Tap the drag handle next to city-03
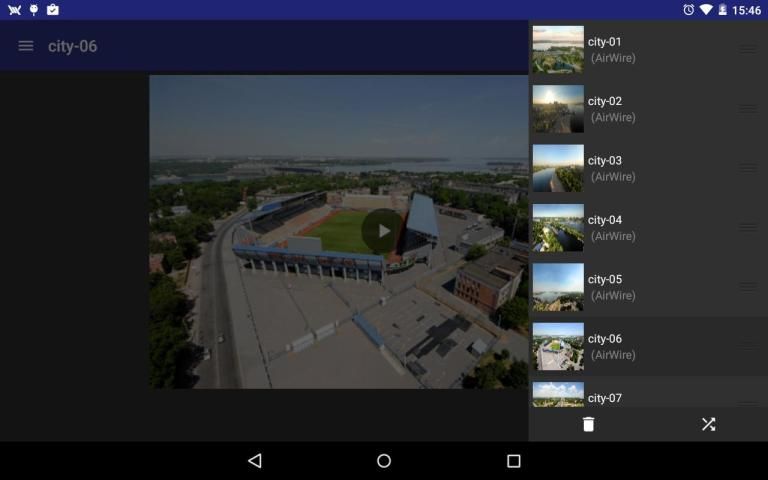Image resolution: width=768 pixels, height=480 pixels. 747,168
